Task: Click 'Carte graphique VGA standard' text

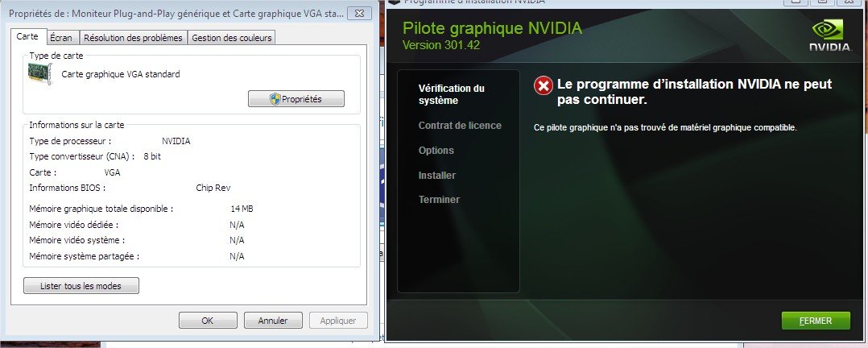Action: pyautogui.click(x=121, y=73)
